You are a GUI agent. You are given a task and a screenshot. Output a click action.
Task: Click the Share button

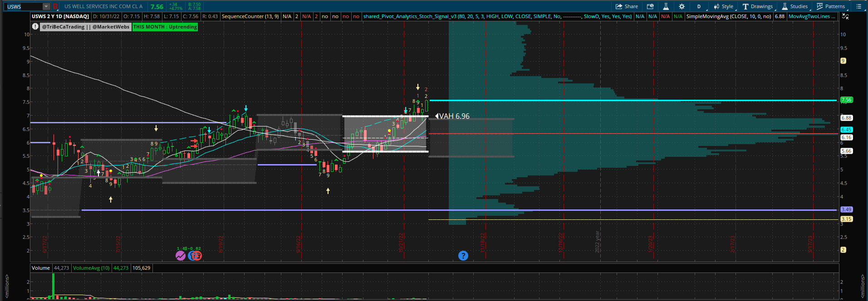[627, 6]
